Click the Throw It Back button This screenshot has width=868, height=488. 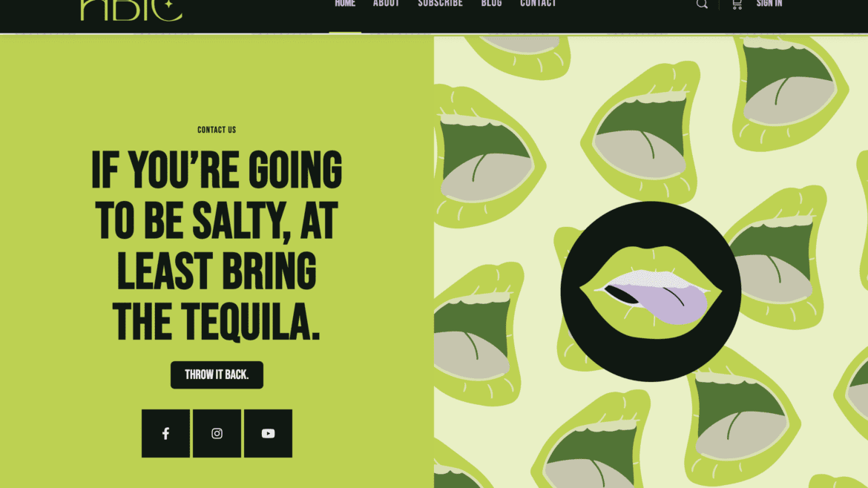click(x=217, y=375)
